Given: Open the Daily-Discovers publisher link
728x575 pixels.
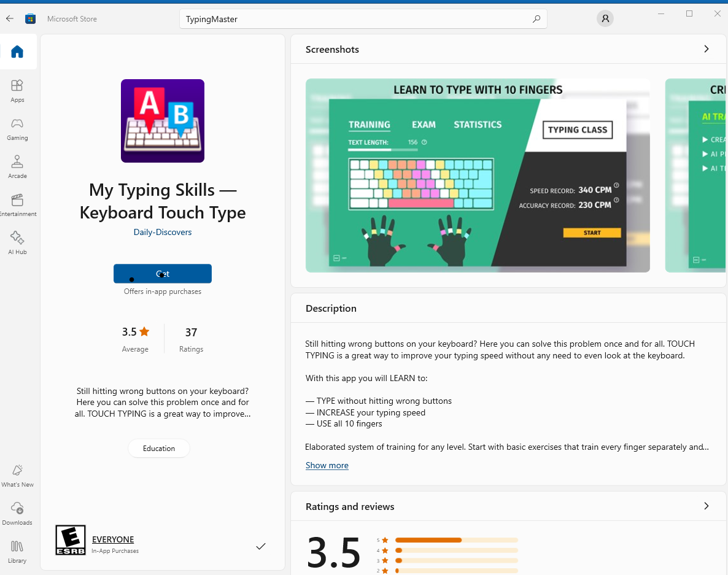Looking at the screenshot, I should (163, 232).
